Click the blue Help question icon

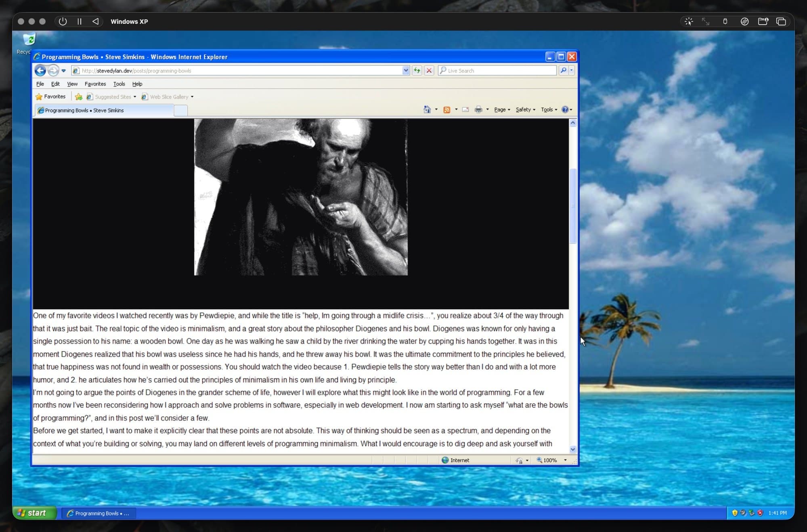[565, 109]
